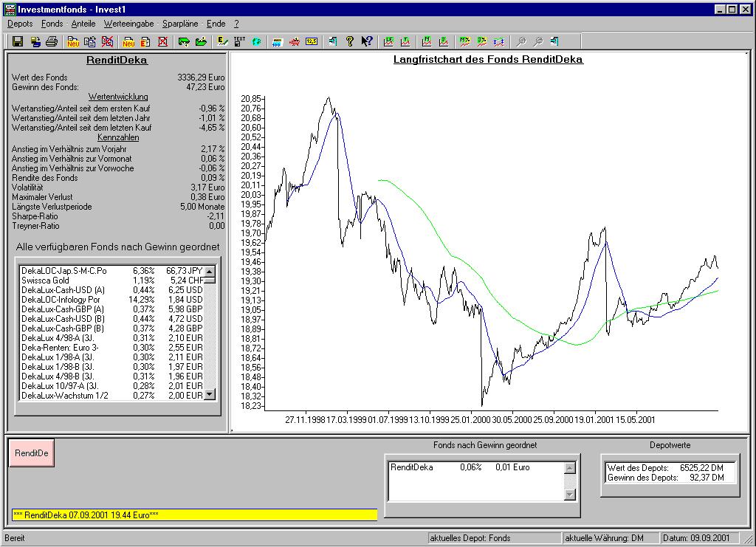Select Deka-Renten: Euro 3- row
This screenshot has height=547, width=756.
coord(112,348)
